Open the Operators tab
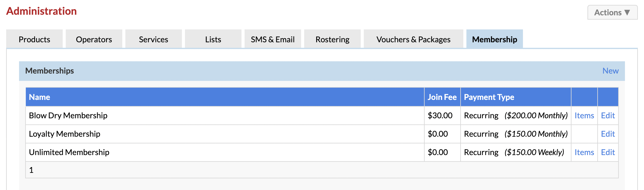Image resolution: width=644 pixels, height=190 pixels. tap(94, 39)
